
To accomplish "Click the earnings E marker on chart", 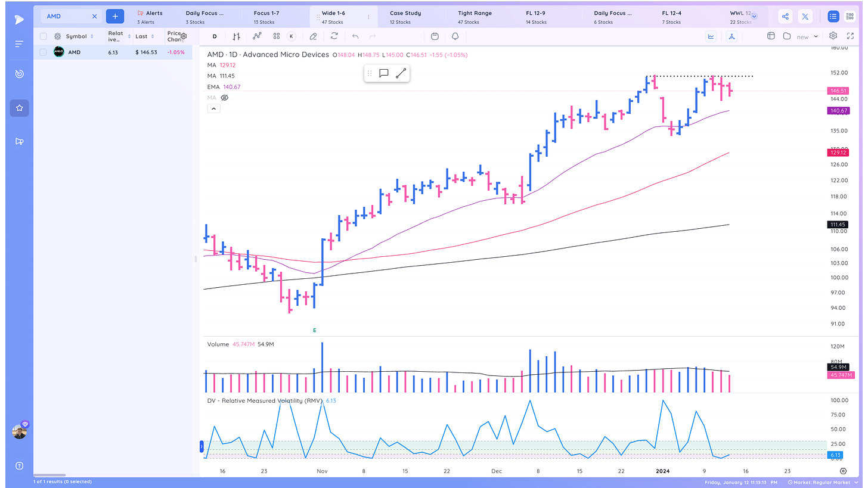I will click(x=314, y=330).
